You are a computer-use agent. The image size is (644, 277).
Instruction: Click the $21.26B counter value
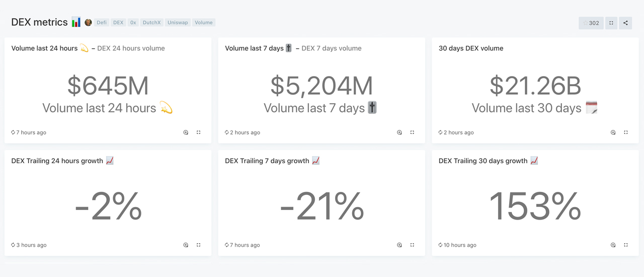click(x=535, y=86)
